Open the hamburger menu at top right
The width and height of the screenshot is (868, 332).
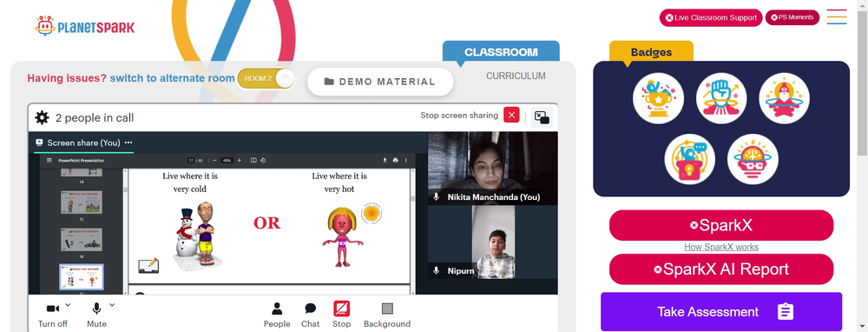(837, 17)
